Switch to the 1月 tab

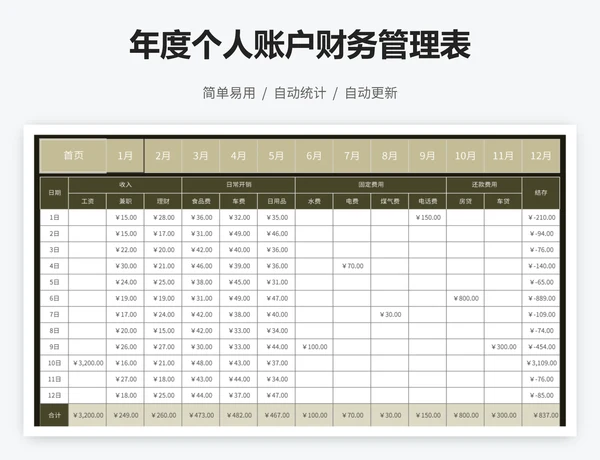click(x=125, y=156)
